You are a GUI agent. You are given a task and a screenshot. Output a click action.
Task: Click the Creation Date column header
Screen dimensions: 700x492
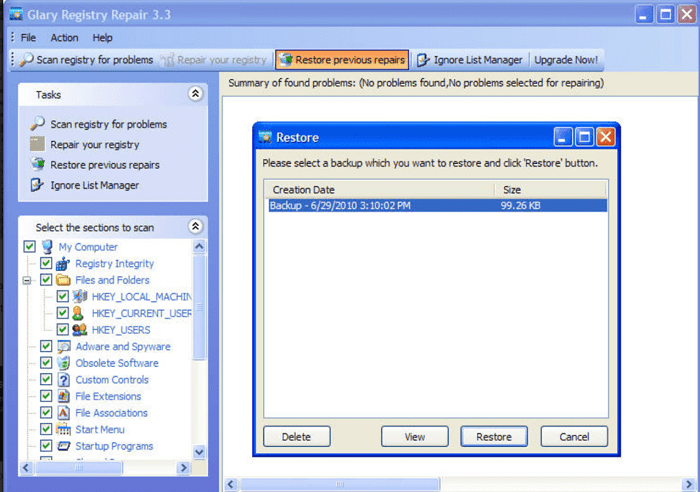point(379,190)
